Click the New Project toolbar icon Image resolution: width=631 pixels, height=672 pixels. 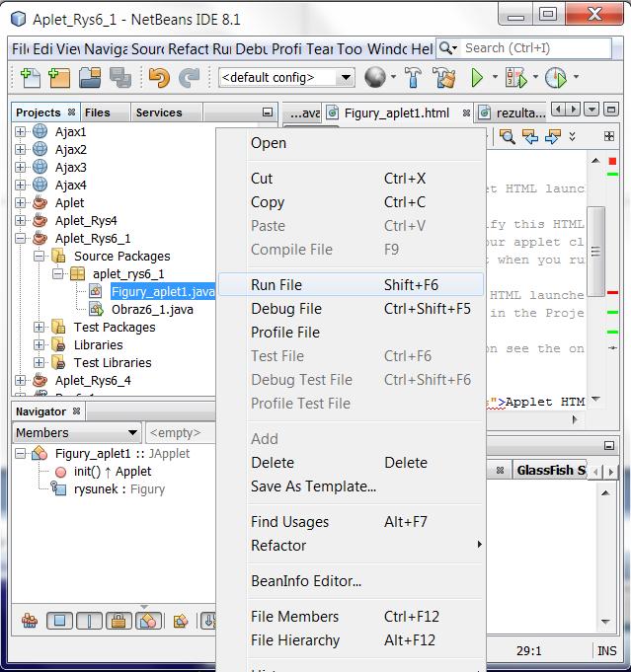[59, 78]
